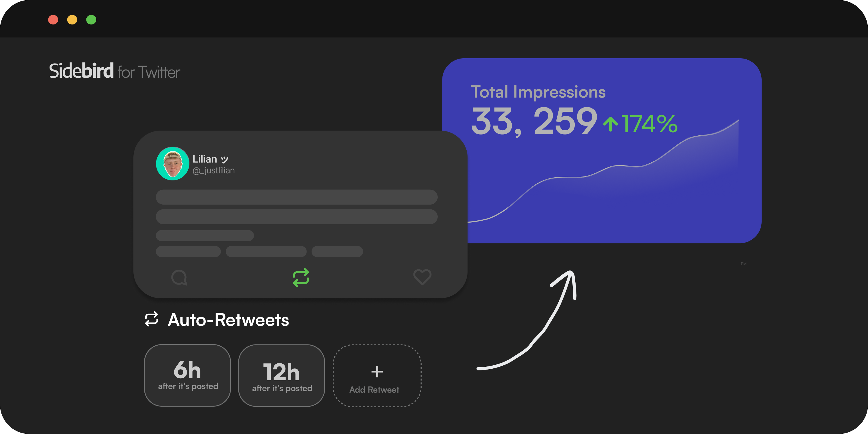Click the Total Impressions heading
Image resolution: width=868 pixels, height=434 pixels.
pyautogui.click(x=538, y=92)
